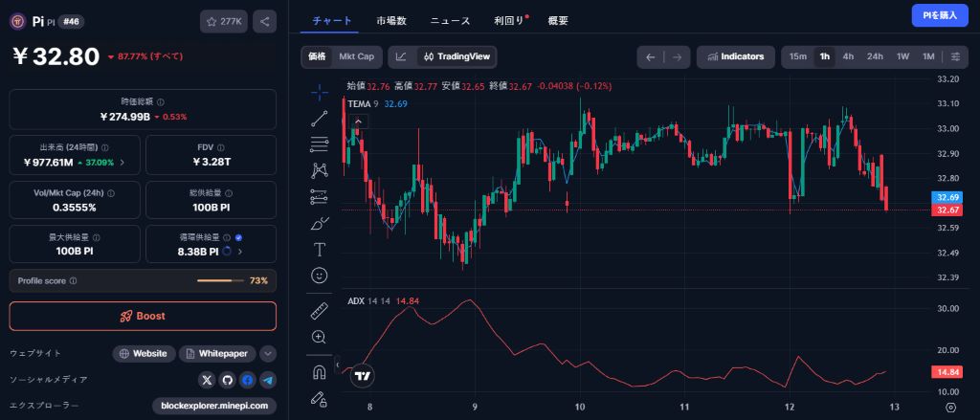
Task: Open the Fibonacci/horizontal lines tool
Action: tap(320, 144)
